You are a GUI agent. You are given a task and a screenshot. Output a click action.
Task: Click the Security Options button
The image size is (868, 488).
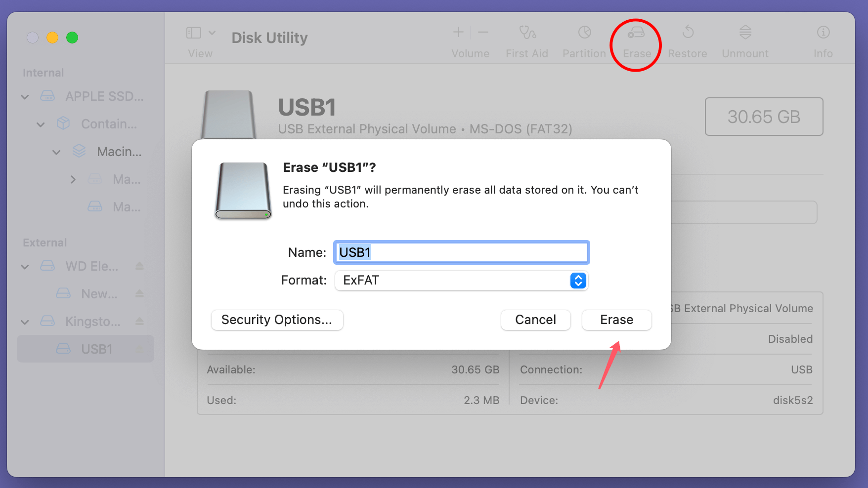pos(277,320)
